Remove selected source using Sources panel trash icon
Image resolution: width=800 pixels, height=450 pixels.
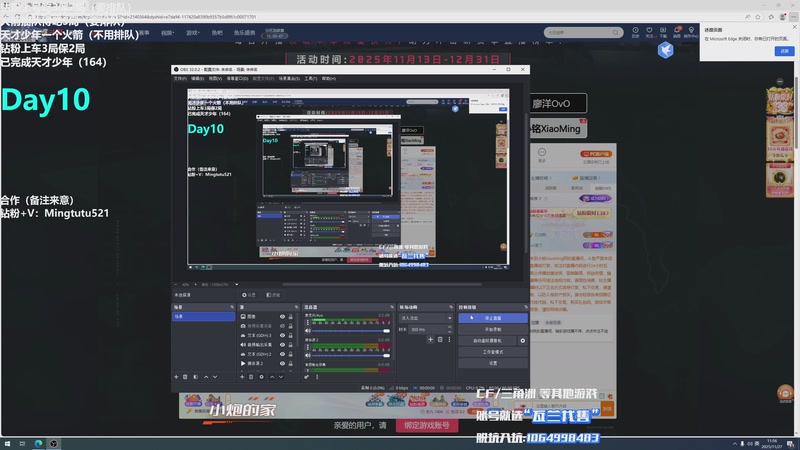pyautogui.click(x=251, y=377)
